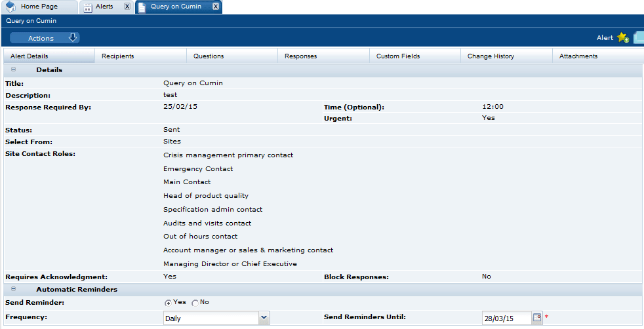Switch to the Recipients tab
Viewport: 644px width, 329px height.
pyautogui.click(x=141, y=56)
